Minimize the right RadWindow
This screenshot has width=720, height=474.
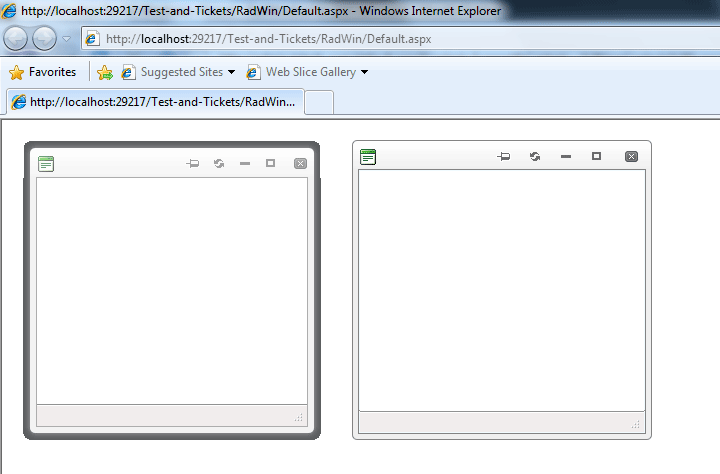[x=566, y=157]
